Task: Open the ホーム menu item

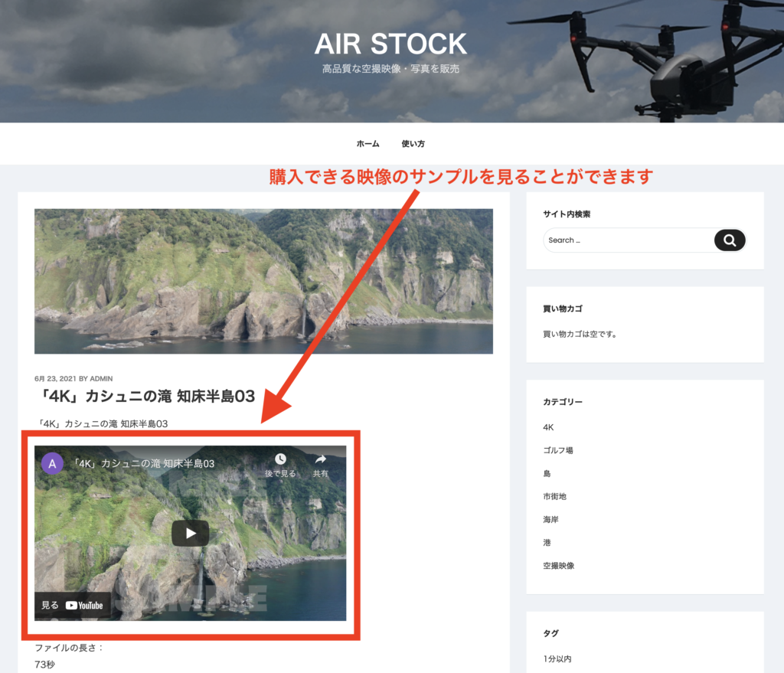Action: [x=368, y=144]
